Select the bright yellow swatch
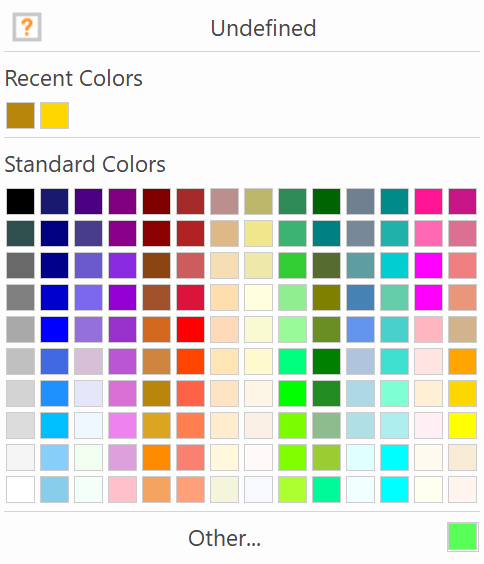 [x=462, y=425]
